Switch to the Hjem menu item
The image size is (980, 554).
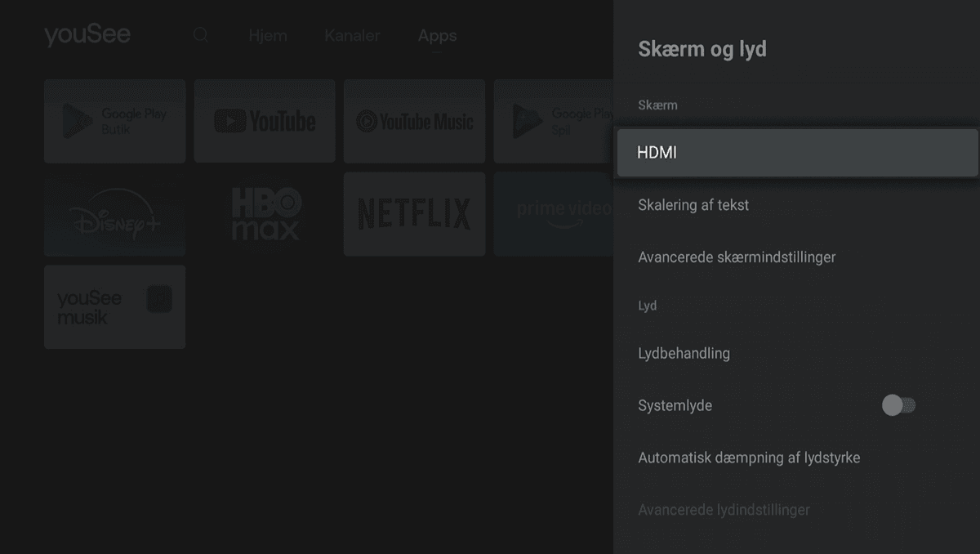[x=268, y=36]
